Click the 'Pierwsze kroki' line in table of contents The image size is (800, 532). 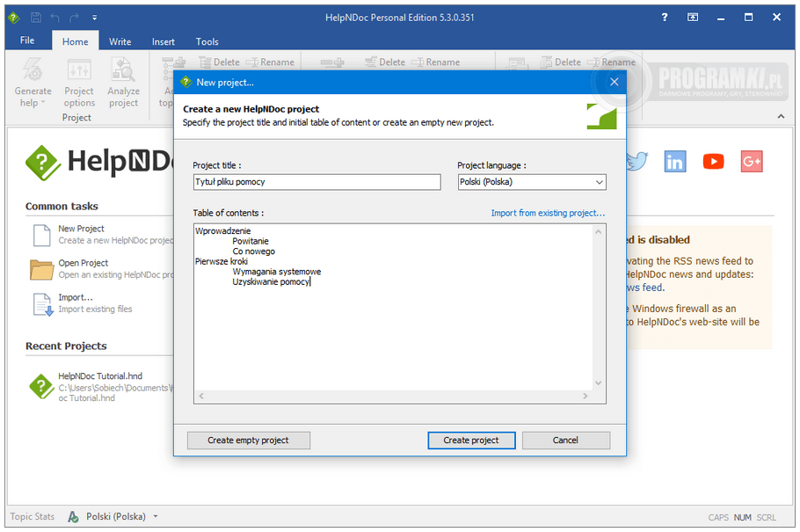point(221,261)
